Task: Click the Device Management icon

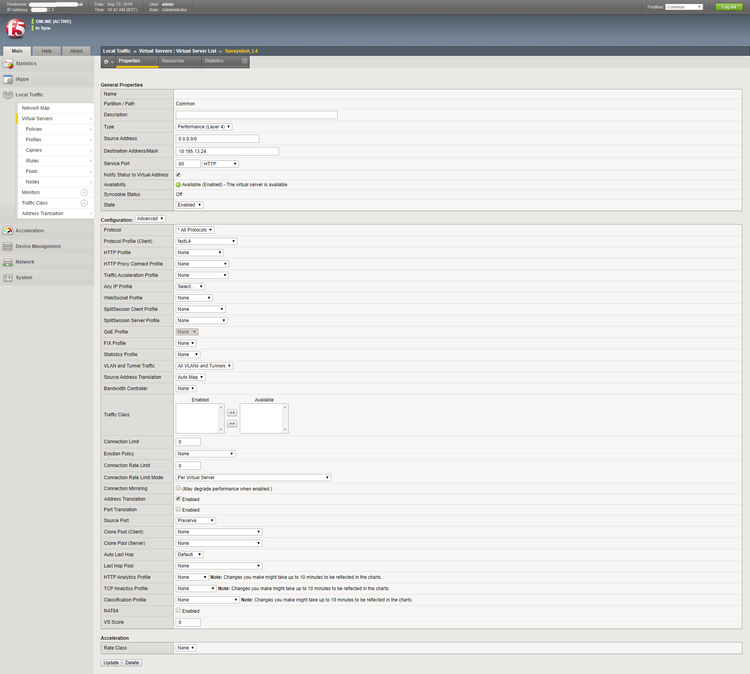Action: [8, 246]
